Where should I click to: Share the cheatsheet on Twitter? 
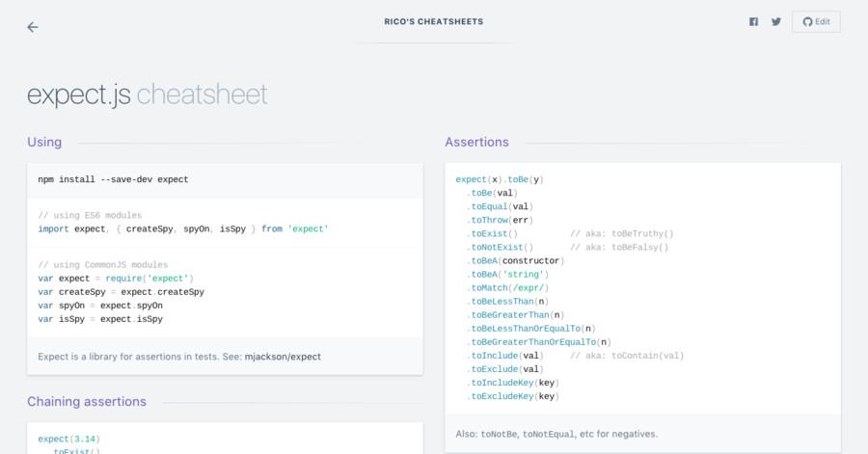(776, 21)
